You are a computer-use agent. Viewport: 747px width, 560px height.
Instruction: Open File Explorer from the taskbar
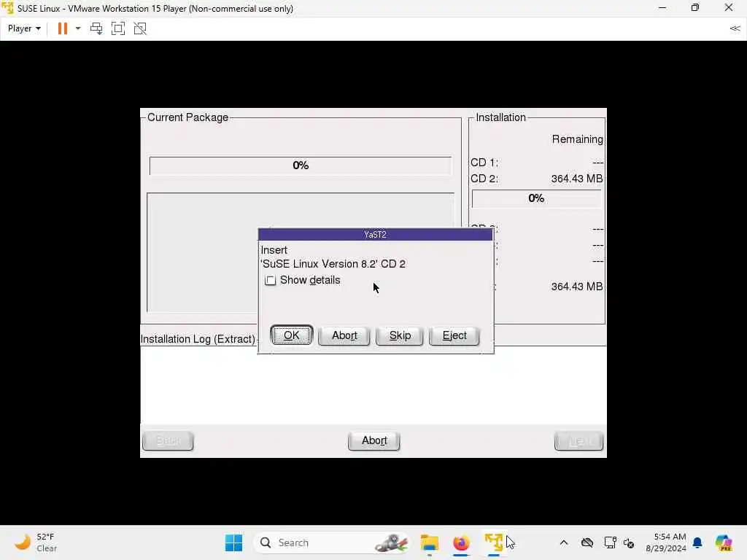point(429,542)
